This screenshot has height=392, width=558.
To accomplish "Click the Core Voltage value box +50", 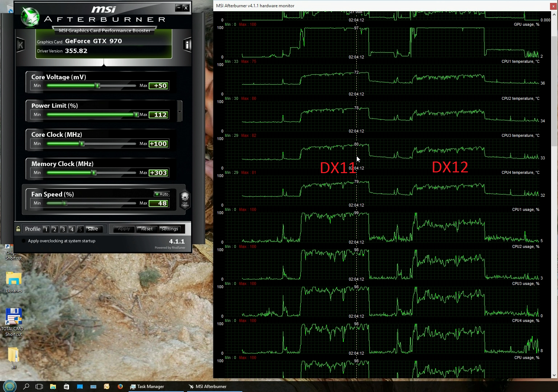I will (159, 86).
